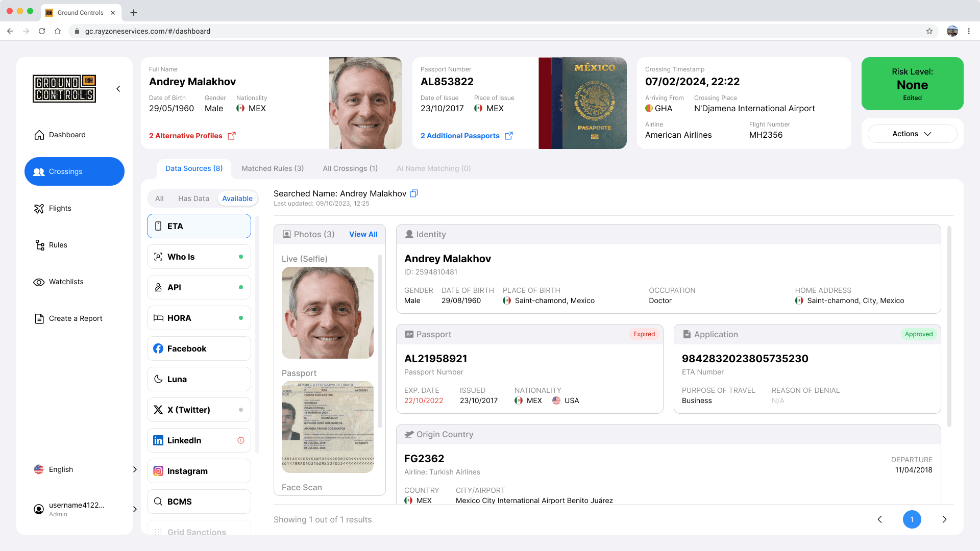Collapse the sidebar with the arrow icon
This screenshot has width=980, height=551.
(x=118, y=89)
